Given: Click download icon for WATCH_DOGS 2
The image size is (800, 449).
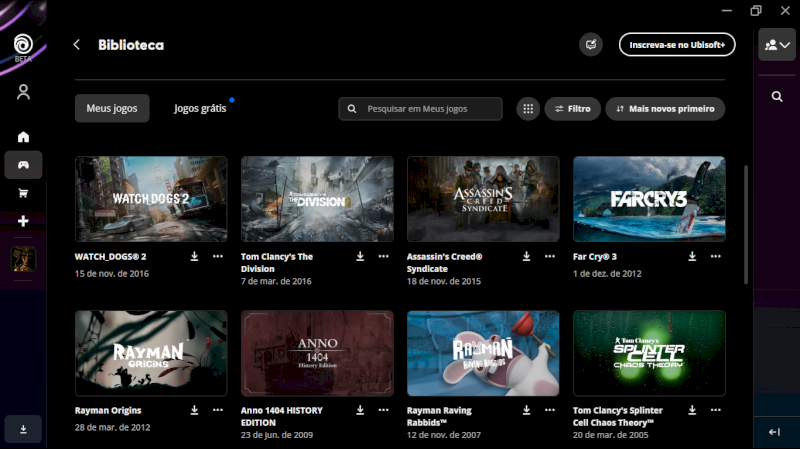Looking at the screenshot, I should coord(194,256).
